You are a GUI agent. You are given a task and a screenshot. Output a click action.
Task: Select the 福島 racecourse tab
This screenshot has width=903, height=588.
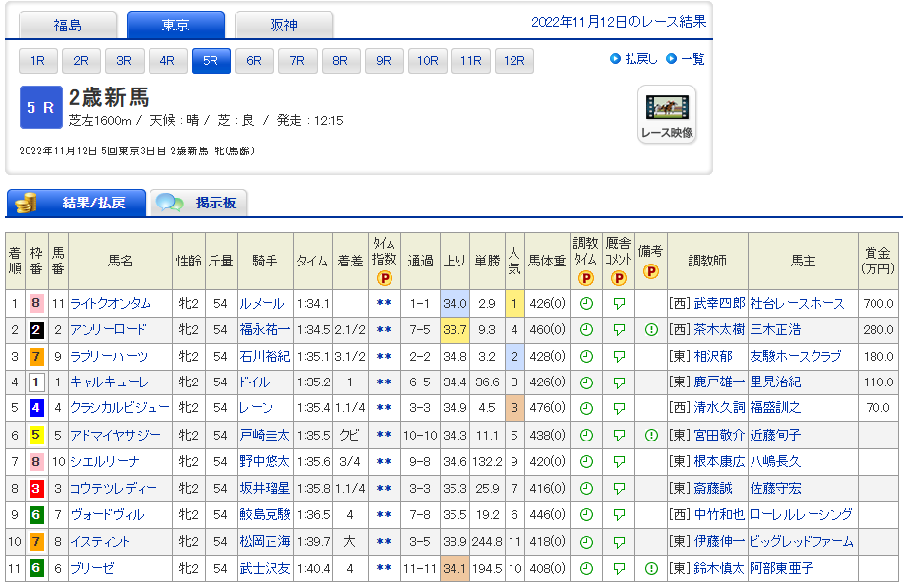[x=68, y=26]
